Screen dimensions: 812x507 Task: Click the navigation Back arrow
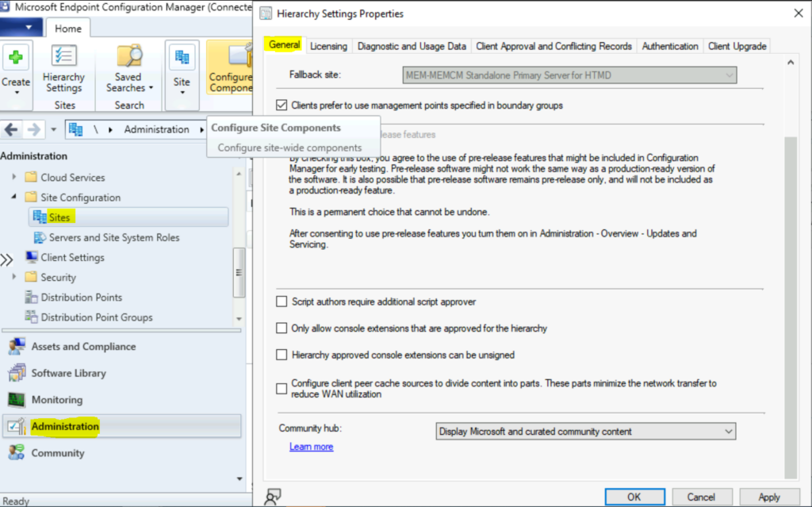click(x=11, y=129)
